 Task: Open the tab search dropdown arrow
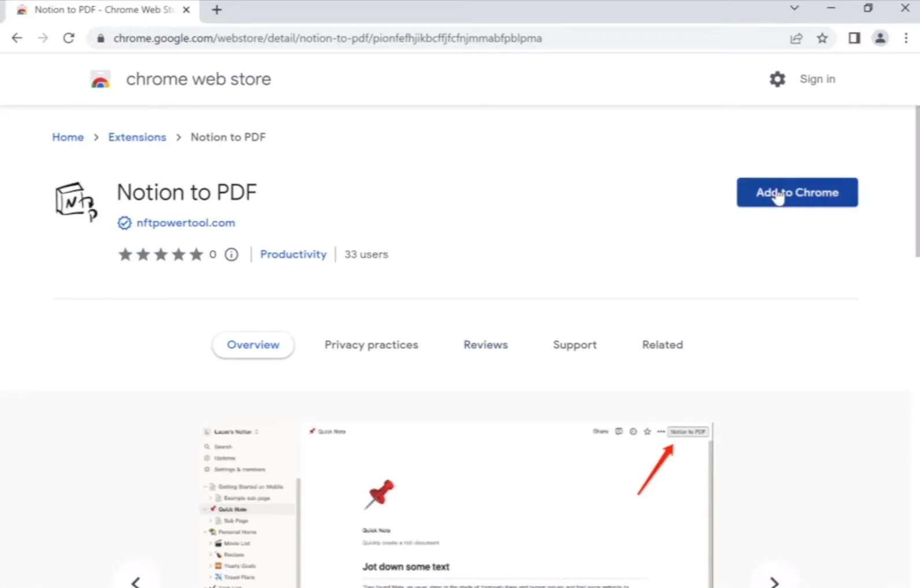pyautogui.click(x=795, y=8)
